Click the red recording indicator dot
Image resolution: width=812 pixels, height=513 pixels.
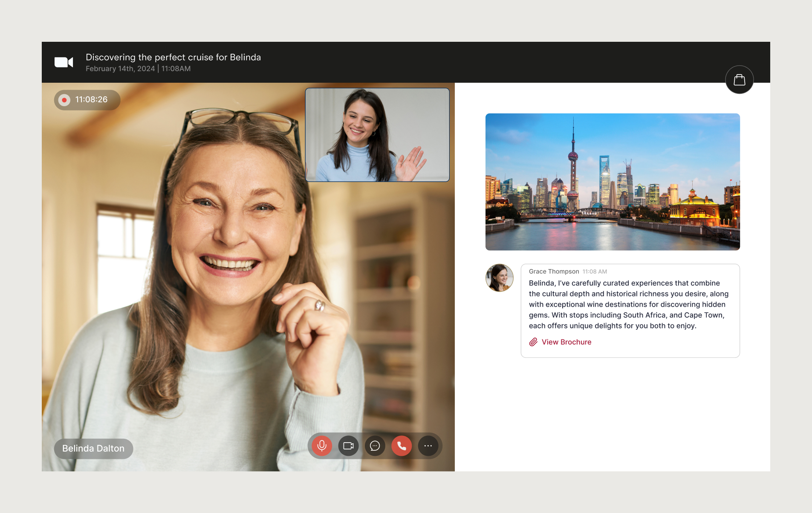(64, 100)
